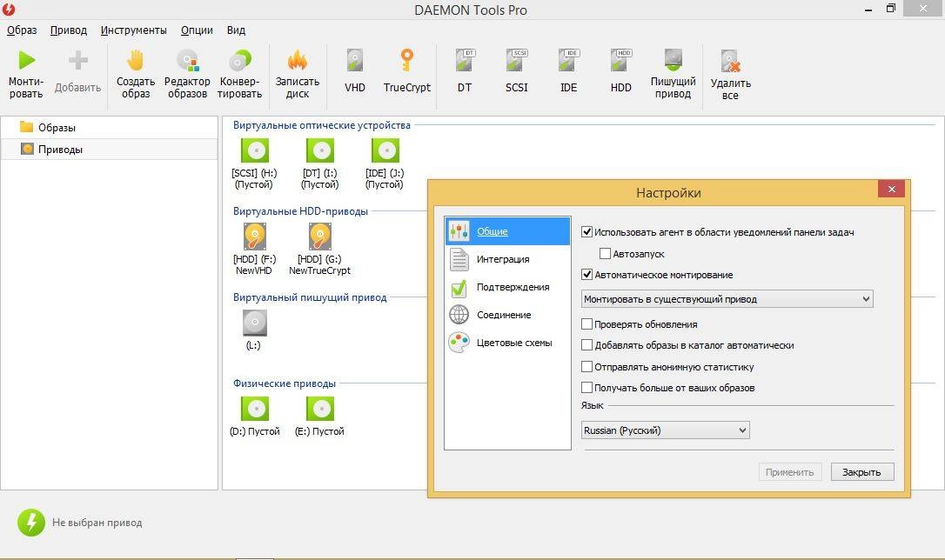The image size is (945, 560).
Task: Open Монтировать в существующий привод dropdown
Action: [x=727, y=298]
